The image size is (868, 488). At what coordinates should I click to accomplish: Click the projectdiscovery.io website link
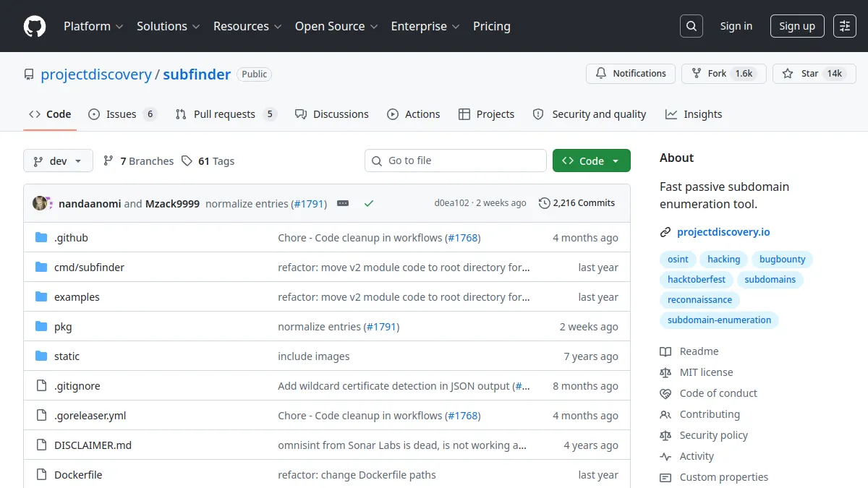[723, 232]
